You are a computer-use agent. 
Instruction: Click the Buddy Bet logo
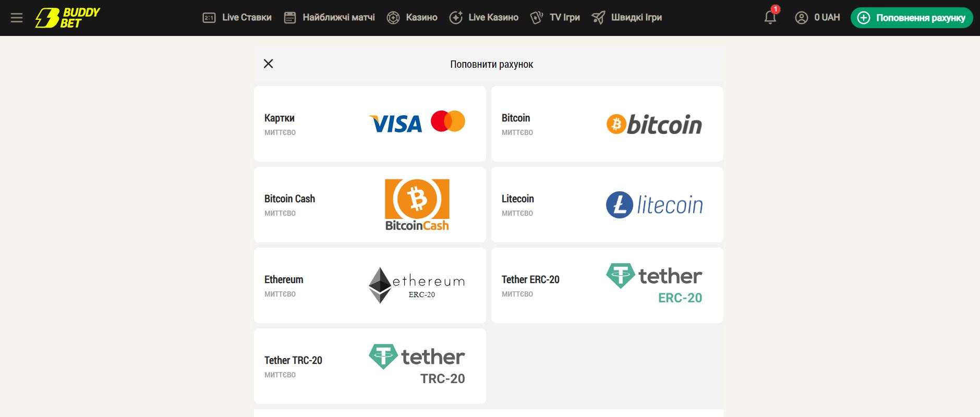pos(67,18)
